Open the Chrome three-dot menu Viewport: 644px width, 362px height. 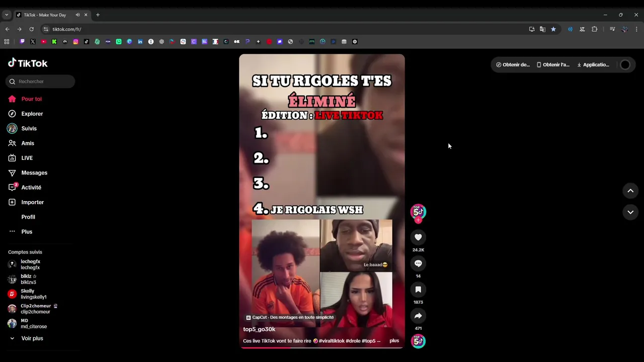636,29
